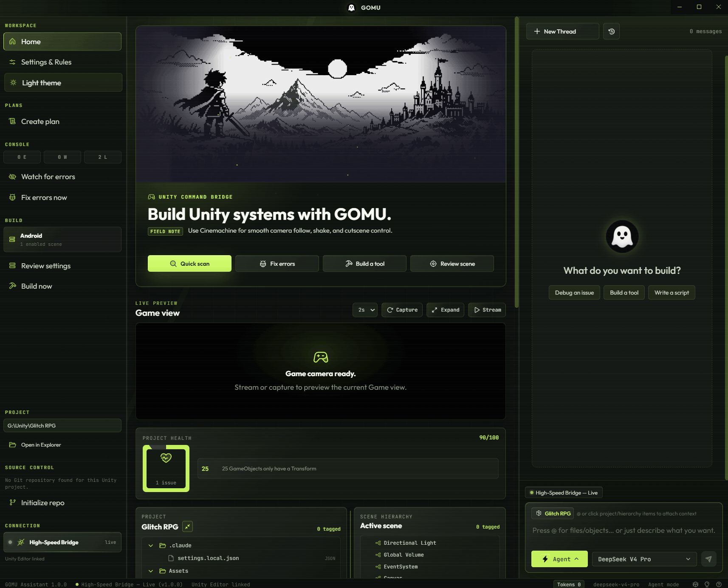Screen dimensions: 728x588
Task: Open the help question-mark icon
Action: (x=719, y=585)
